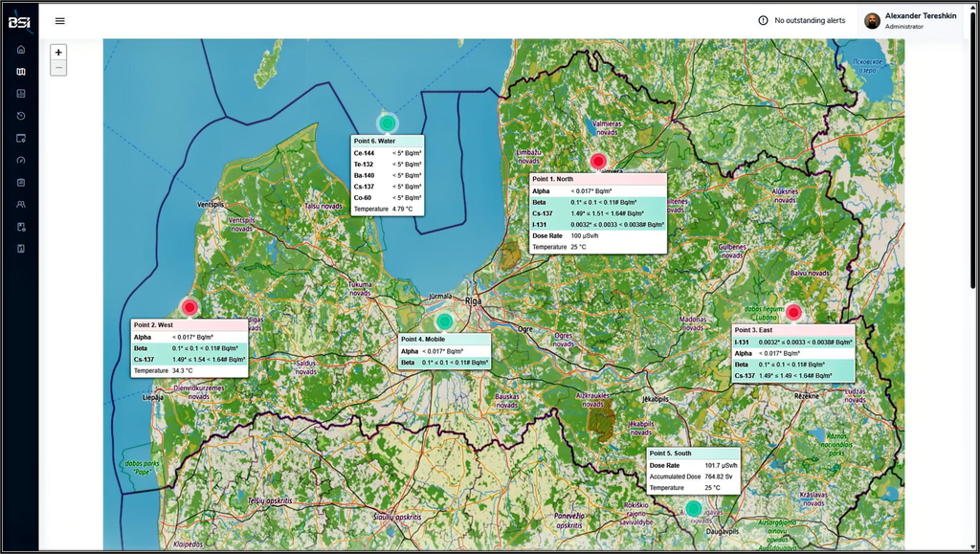Select the red Point 1 North map marker
This screenshot has height=554, width=980.
[x=598, y=162]
